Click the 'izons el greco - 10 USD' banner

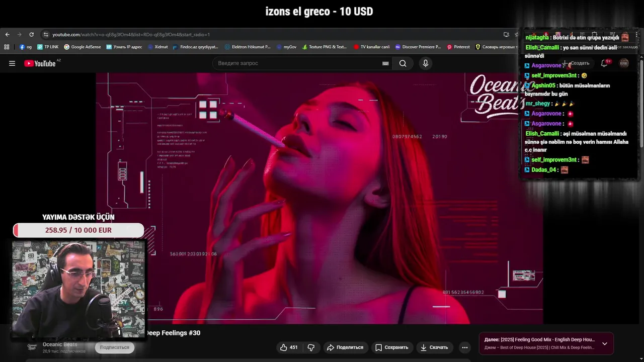pos(319,12)
